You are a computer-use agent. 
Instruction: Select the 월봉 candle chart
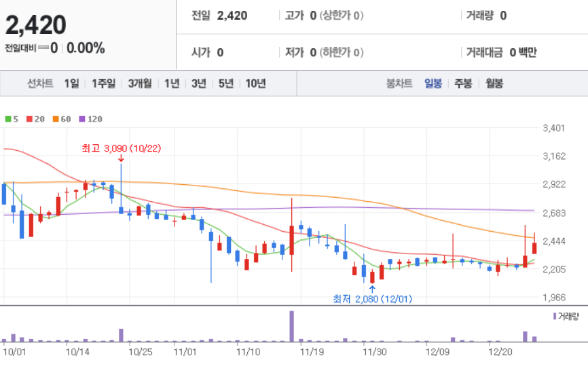point(494,84)
